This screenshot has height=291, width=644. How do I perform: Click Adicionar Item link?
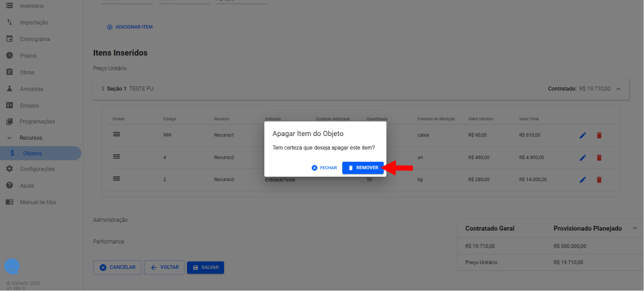coord(130,27)
